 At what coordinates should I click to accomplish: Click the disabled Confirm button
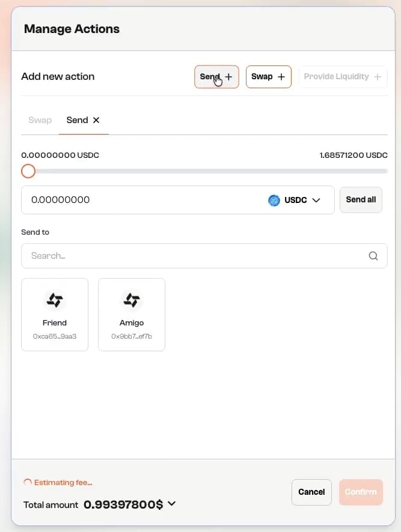[x=361, y=492]
